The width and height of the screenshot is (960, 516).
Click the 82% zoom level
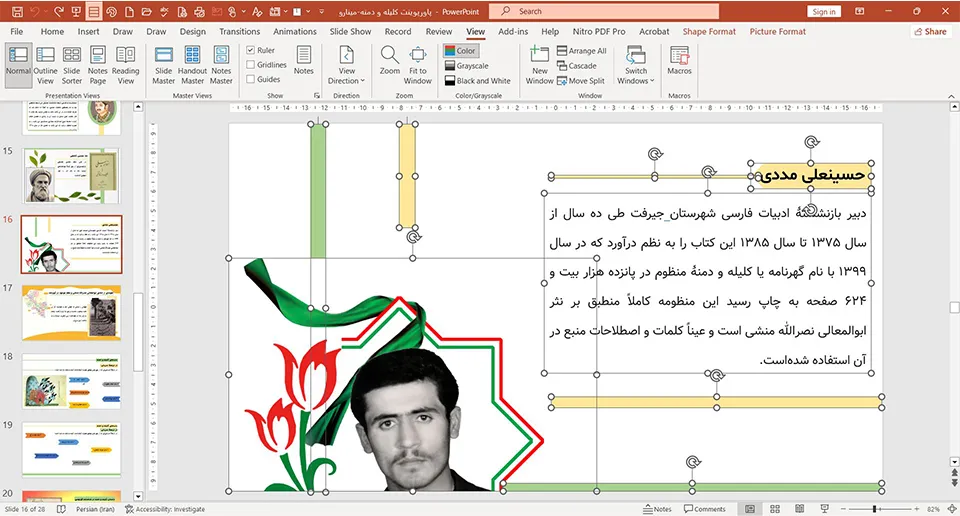[933, 509]
